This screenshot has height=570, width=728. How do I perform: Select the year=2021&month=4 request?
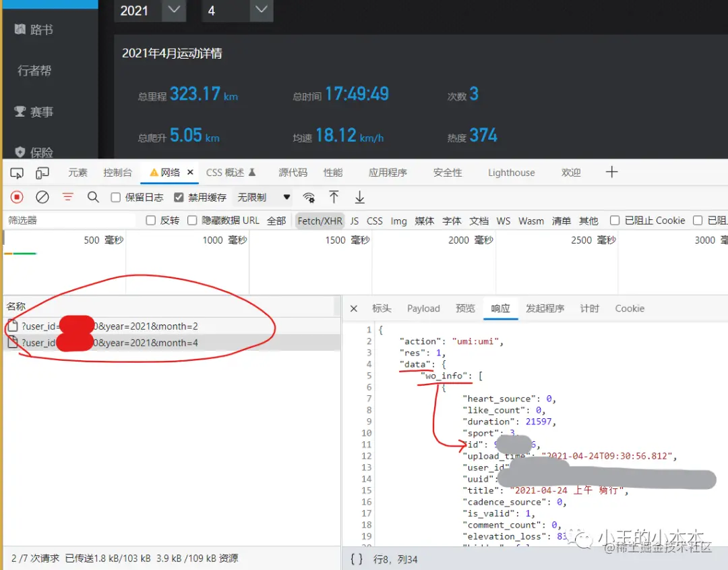[172, 343]
